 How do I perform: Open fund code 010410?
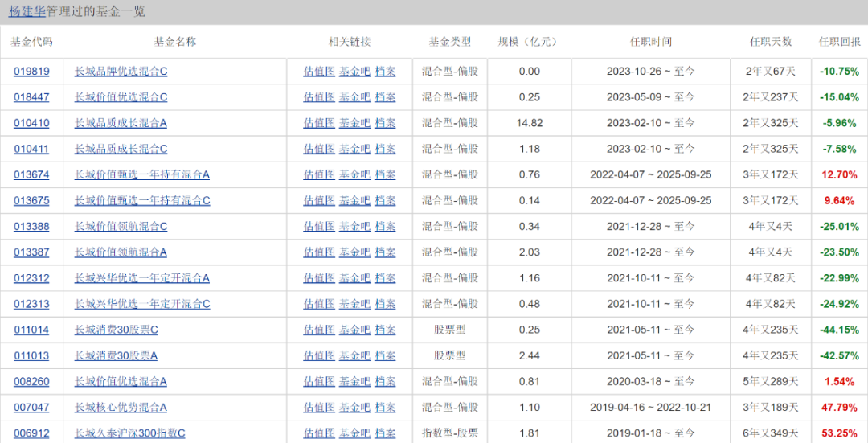(x=31, y=123)
